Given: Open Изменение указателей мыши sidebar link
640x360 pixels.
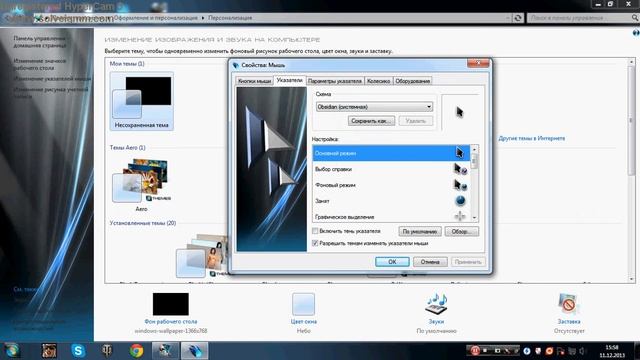Looking at the screenshot, I should 52,78.
